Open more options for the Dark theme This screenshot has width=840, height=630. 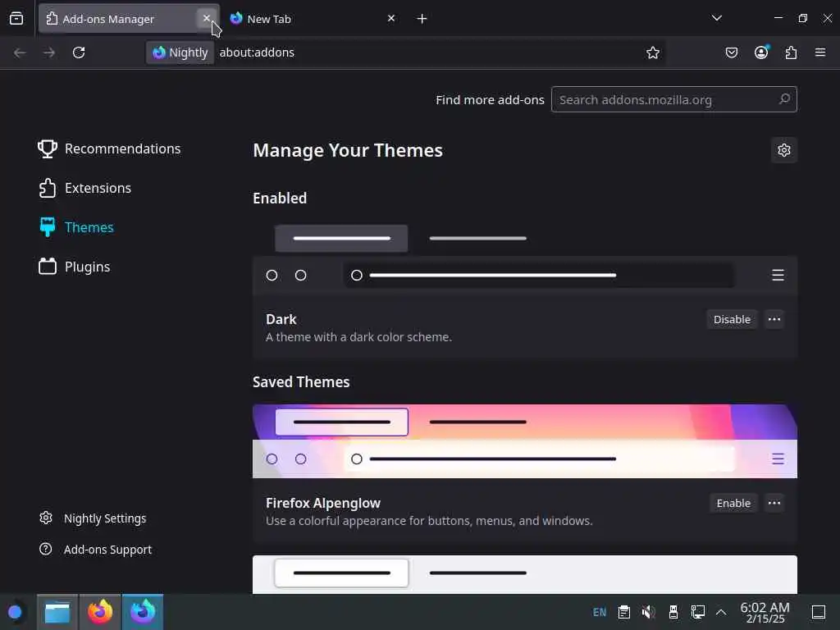(774, 319)
